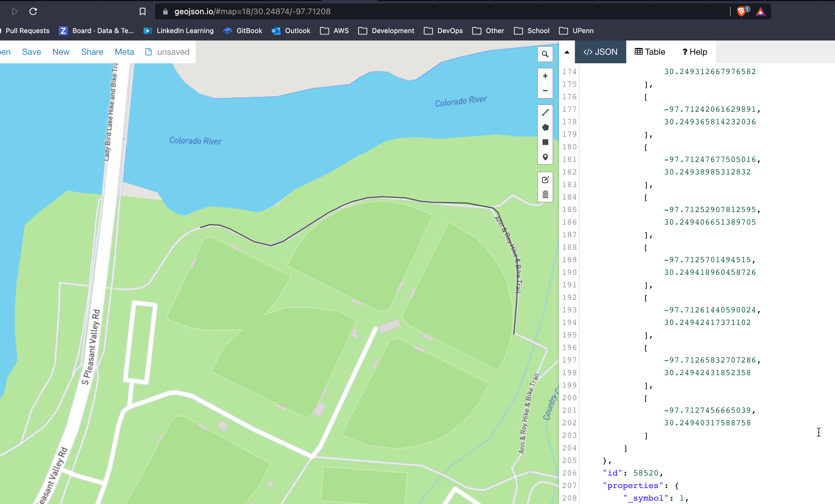This screenshot has width=835, height=504.
Task: Click line number 204 in editor gutter
Action: tap(569, 448)
